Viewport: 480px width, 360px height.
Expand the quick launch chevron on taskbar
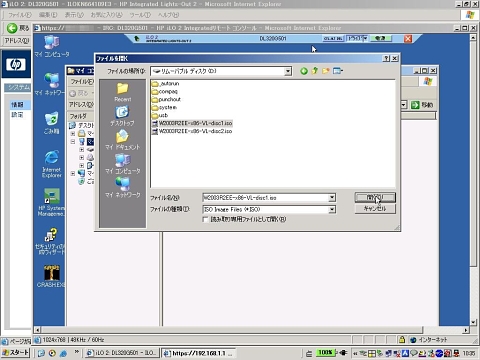[x=77, y=351]
